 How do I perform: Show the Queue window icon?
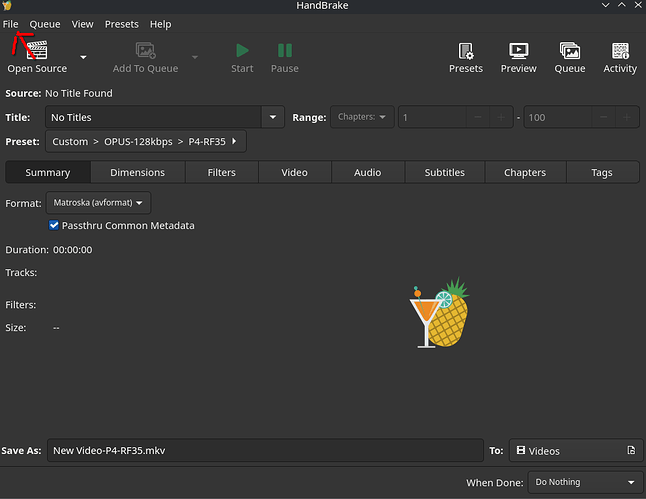click(570, 51)
